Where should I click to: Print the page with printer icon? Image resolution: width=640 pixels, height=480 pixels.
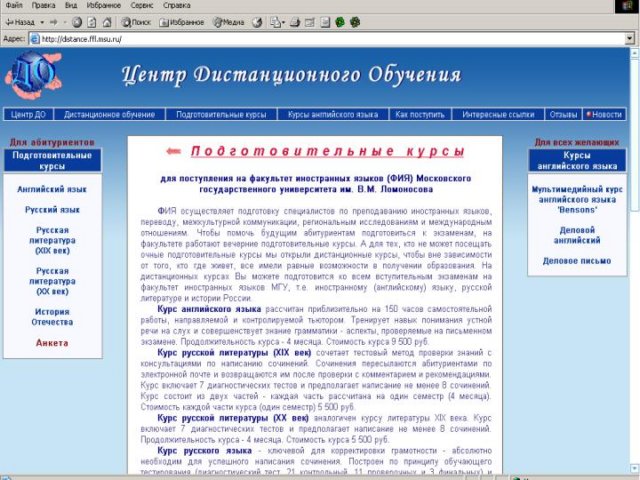[295, 22]
